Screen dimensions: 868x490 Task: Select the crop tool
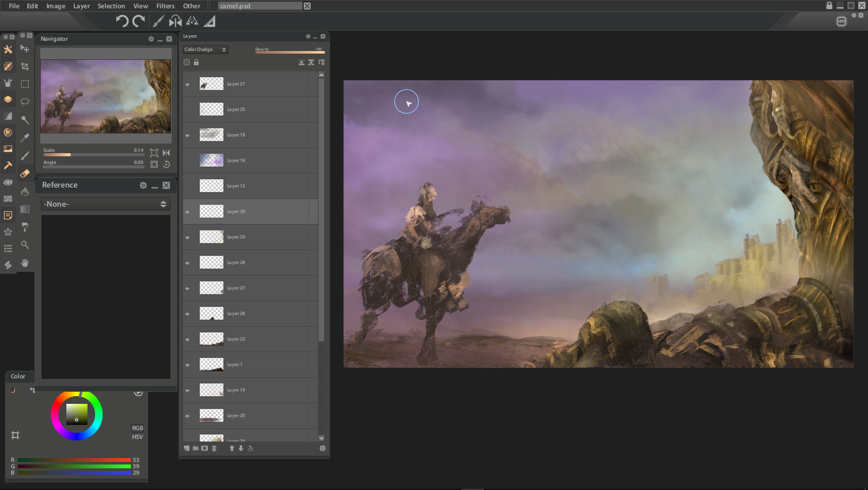tap(25, 66)
